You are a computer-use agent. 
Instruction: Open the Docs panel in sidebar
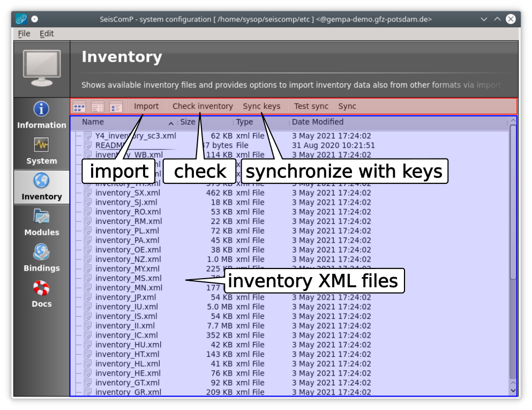(41, 294)
